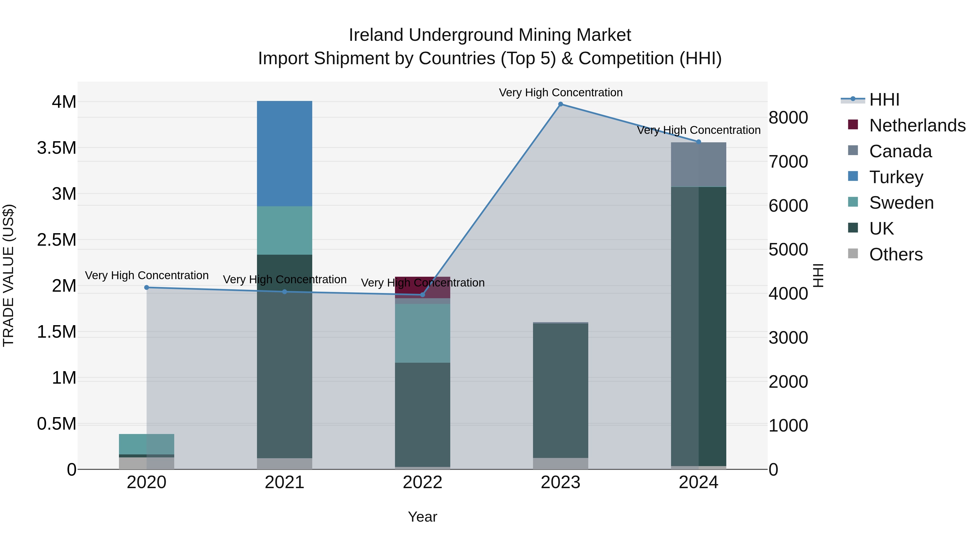Click the Turkey blue legend swatch
Image resolution: width=980 pixels, height=551 pixels.
853,176
